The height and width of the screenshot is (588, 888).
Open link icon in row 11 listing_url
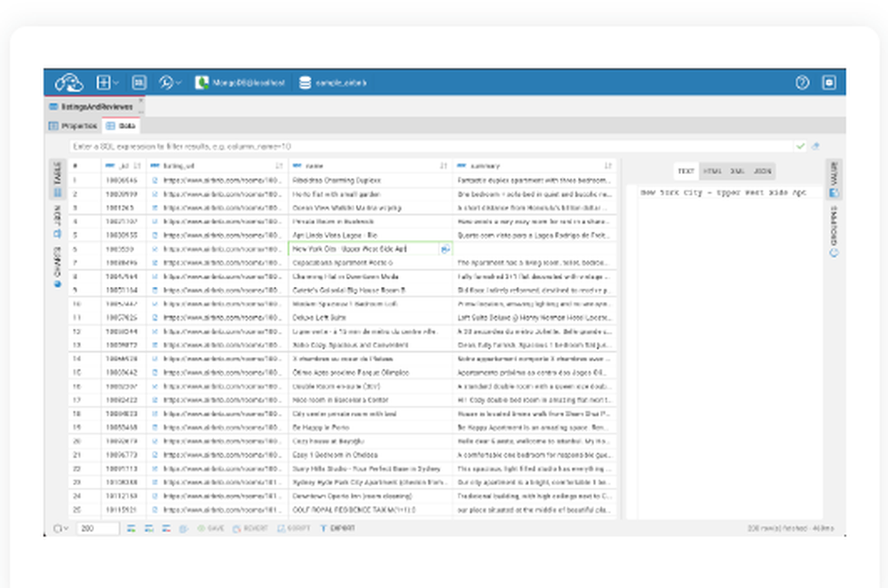click(155, 318)
